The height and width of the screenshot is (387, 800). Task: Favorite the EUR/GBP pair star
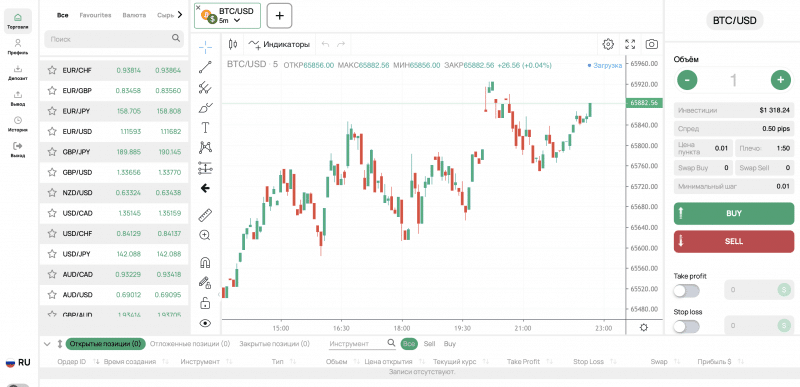click(52, 91)
